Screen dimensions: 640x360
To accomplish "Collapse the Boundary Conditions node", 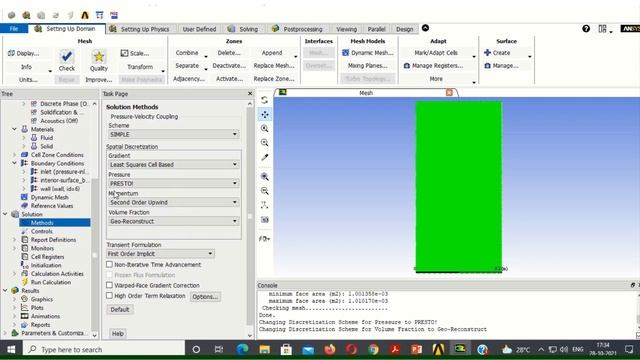I will 14,163.
